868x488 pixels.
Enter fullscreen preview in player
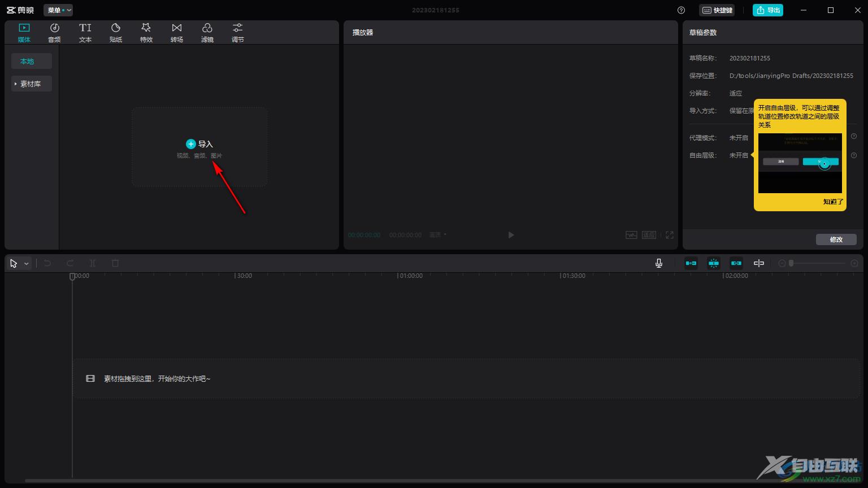pyautogui.click(x=670, y=235)
